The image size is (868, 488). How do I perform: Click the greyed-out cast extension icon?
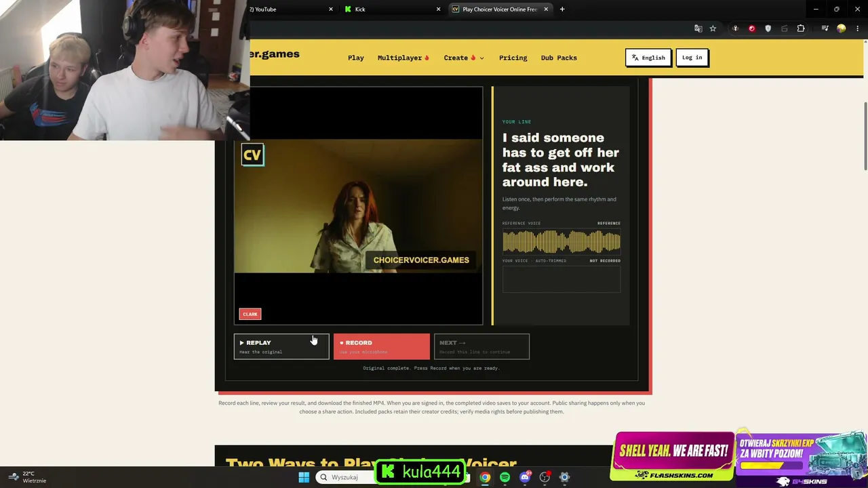785,28
